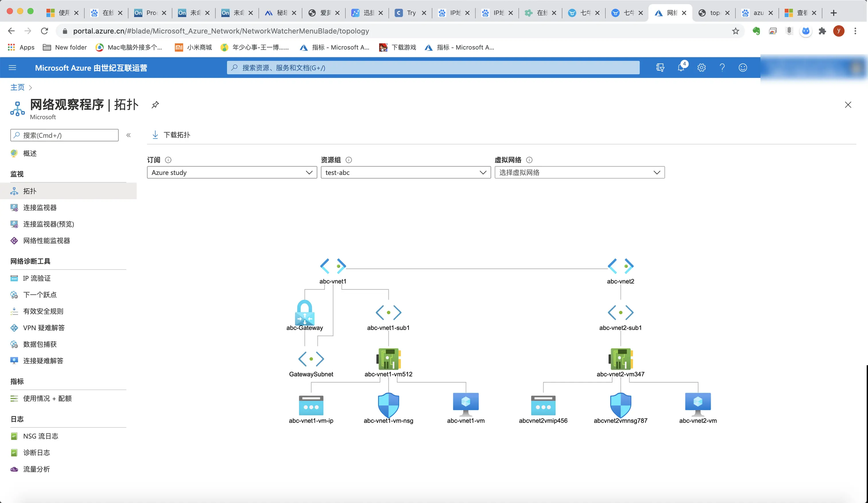Open the subscription dropdown showing Azure study

(x=231, y=172)
